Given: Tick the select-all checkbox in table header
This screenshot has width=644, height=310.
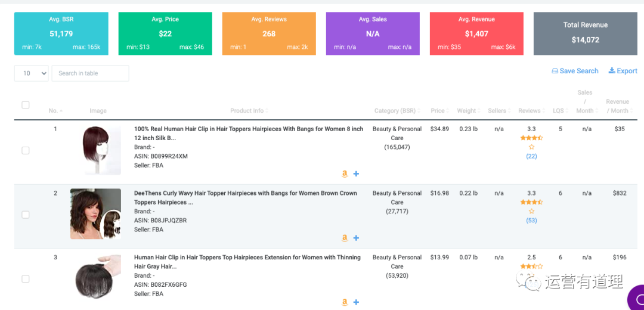Looking at the screenshot, I should click(x=26, y=105).
